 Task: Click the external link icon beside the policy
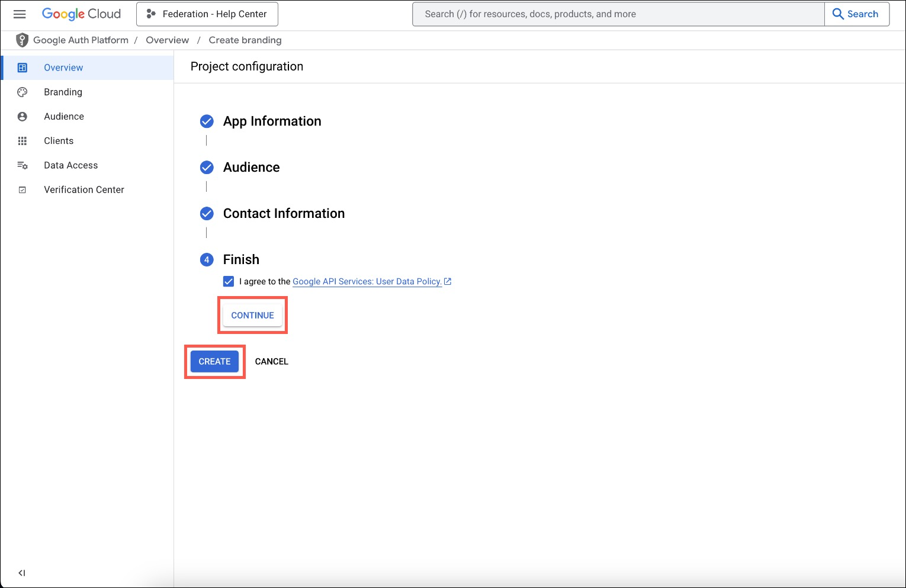tap(447, 281)
